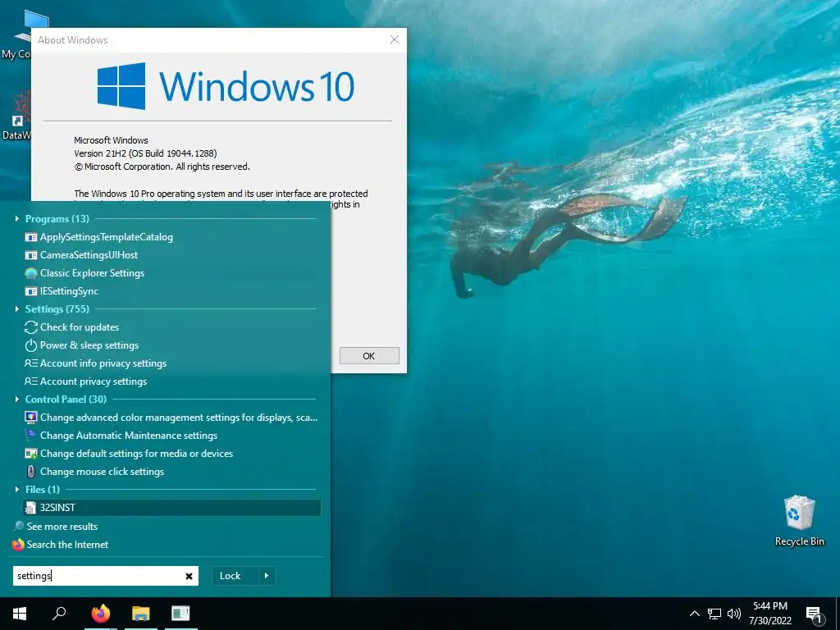Image resolution: width=840 pixels, height=630 pixels.
Task: Open Change Automatic Maintenance settings
Action: (171, 436)
